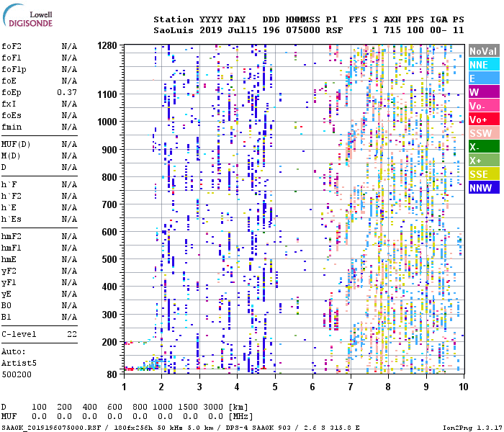The height and width of the screenshot is (432, 504).
Task: Select the E direction legend swatch
Action: click(x=484, y=78)
